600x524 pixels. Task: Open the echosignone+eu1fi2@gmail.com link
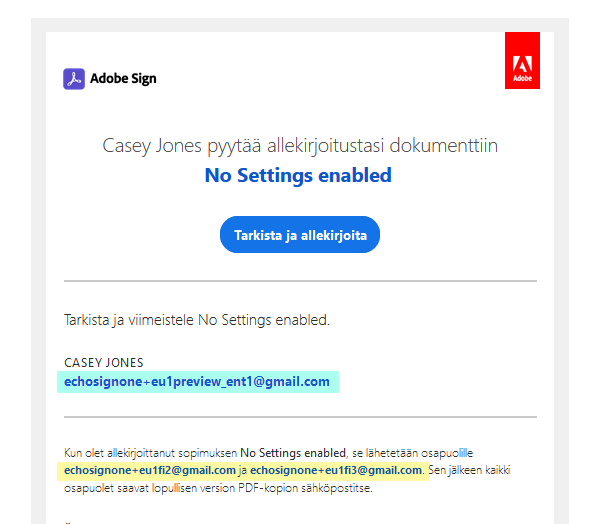(149, 470)
